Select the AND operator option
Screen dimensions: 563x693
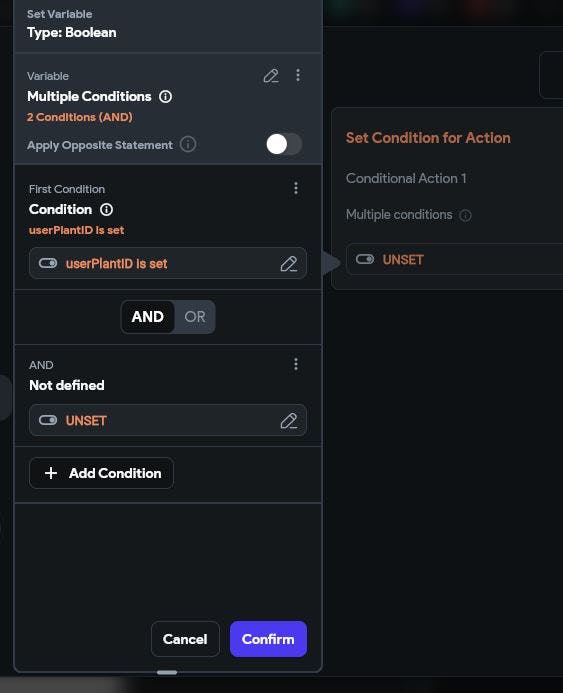click(148, 317)
